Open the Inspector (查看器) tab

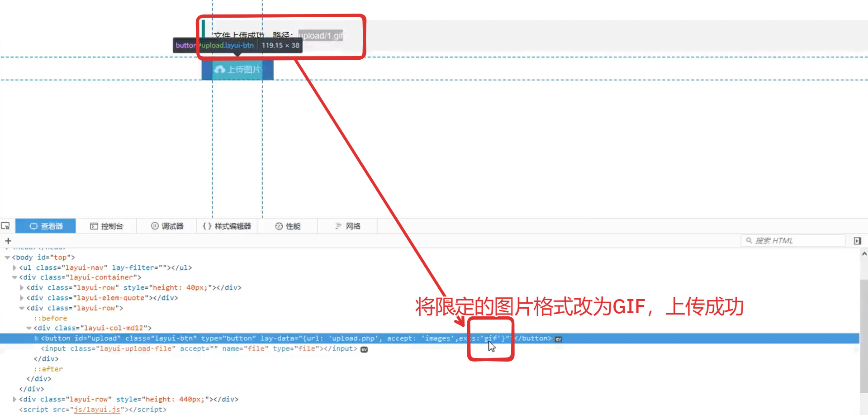click(x=46, y=226)
